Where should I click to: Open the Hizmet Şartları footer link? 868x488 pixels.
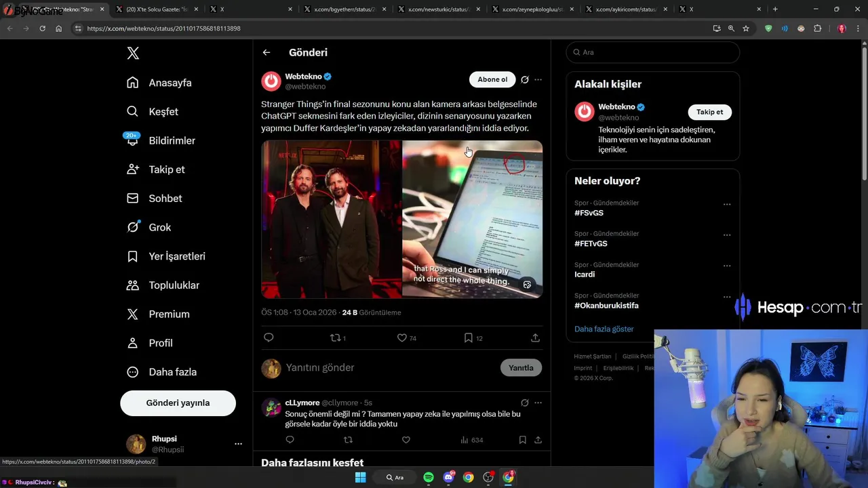click(x=593, y=357)
